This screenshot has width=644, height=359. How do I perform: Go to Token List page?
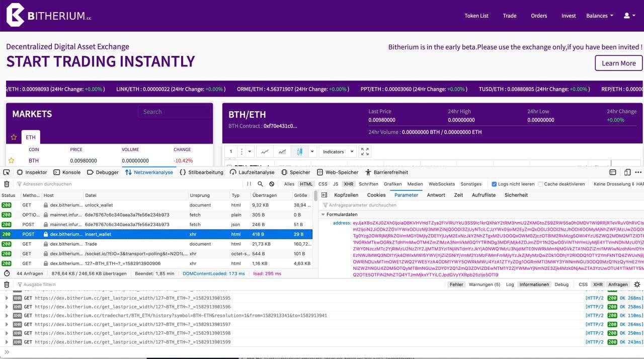476,16
